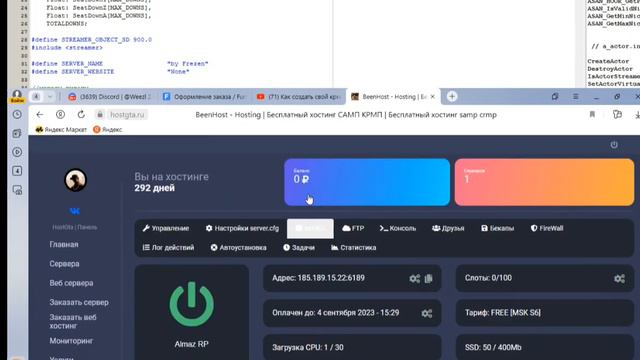Viewport: 640px width, 360px height.
Task: Open the Статистика tab
Action: coord(353,248)
